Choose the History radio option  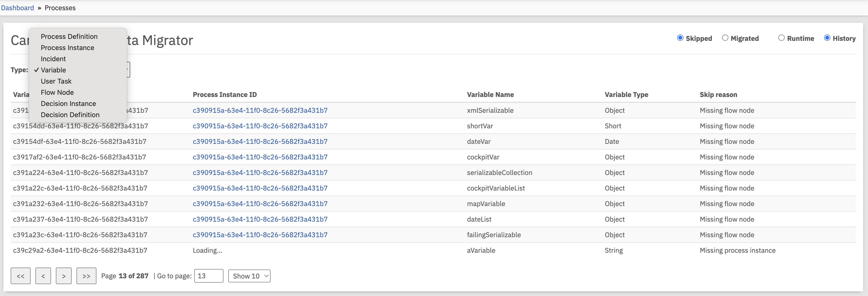tap(827, 38)
